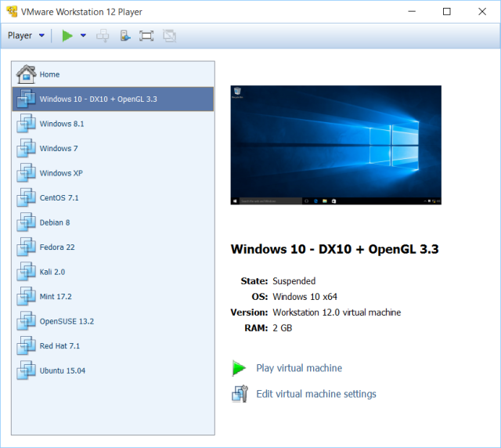The height and width of the screenshot is (448, 501).
Task: Open the Player menu dropdown
Action: [x=26, y=35]
